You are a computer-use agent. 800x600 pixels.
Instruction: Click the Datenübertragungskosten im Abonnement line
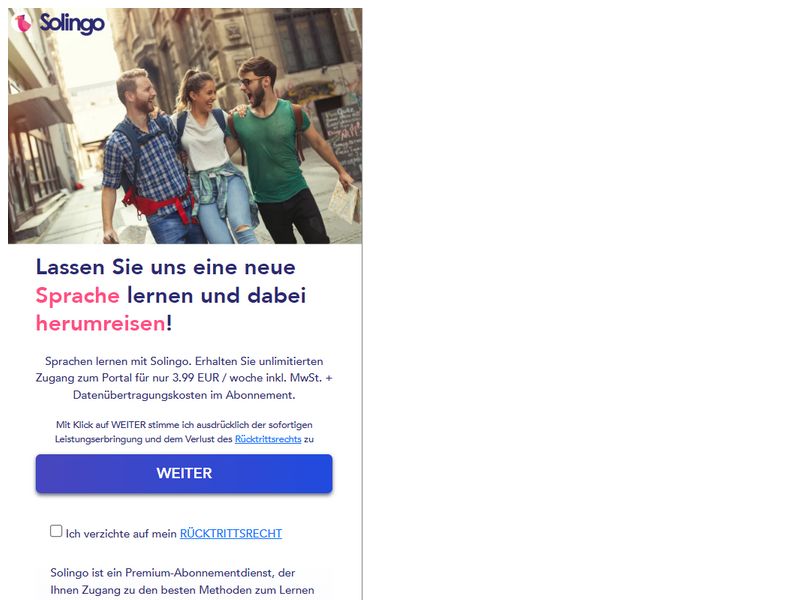[x=184, y=395]
